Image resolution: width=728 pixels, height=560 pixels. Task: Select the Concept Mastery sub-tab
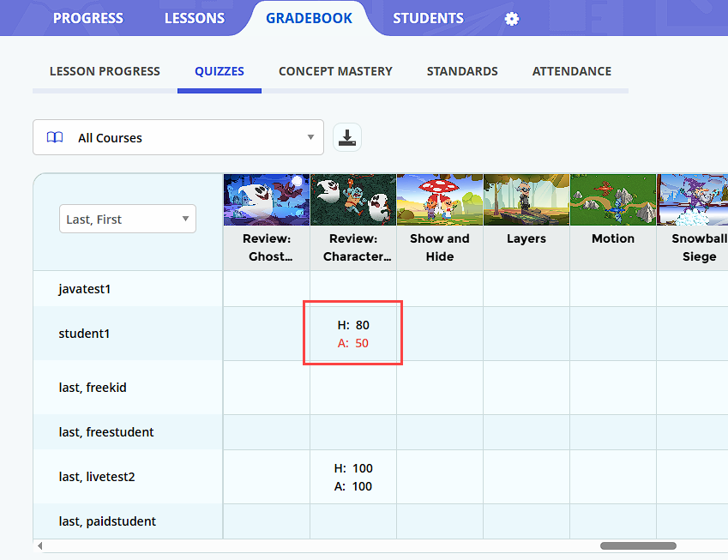(x=335, y=71)
